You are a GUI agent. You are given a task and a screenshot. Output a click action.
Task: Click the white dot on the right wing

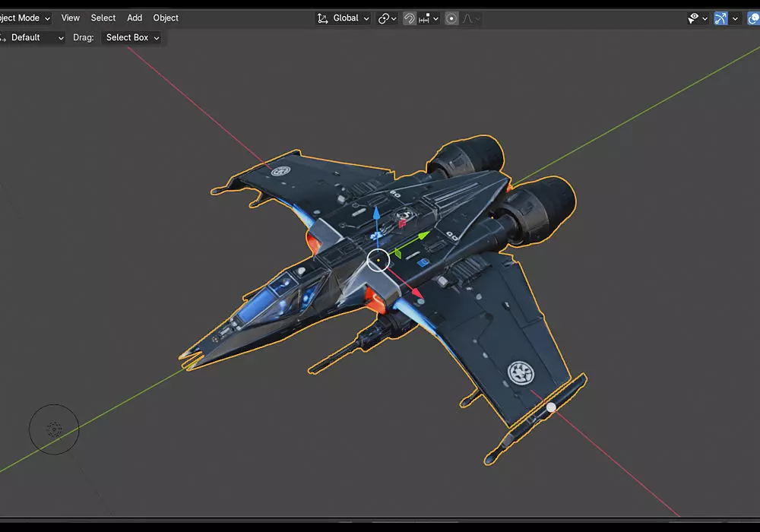click(551, 407)
